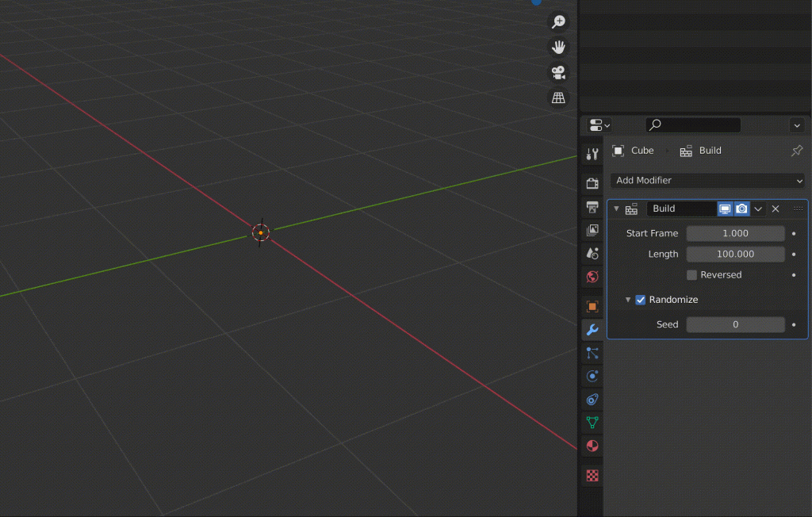Open World Properties with the globe icon
Image resolution: width=812 pixels, height=517 pixels.
[592, 277]
